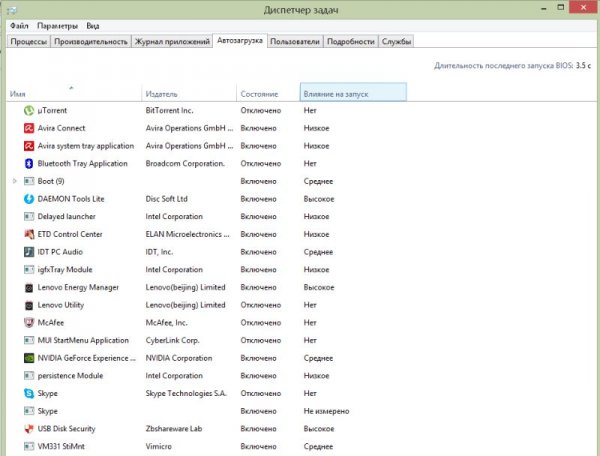600x456 pixels.
Task: Click the NVIDIA GeForce Experience icon
Action: pyautogui.click(x=28, y=358)
